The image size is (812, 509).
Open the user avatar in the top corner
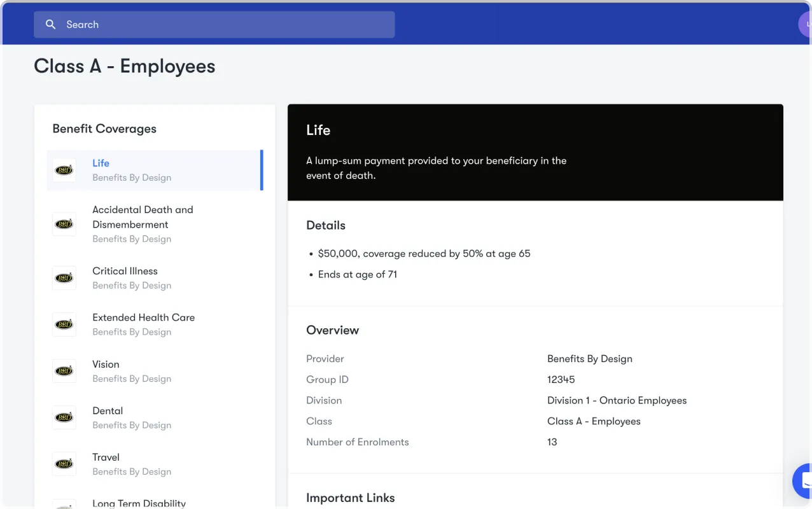806,25
